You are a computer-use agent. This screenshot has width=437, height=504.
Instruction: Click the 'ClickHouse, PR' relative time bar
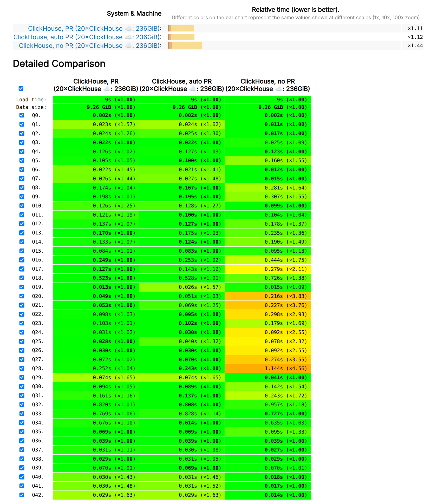181,28
